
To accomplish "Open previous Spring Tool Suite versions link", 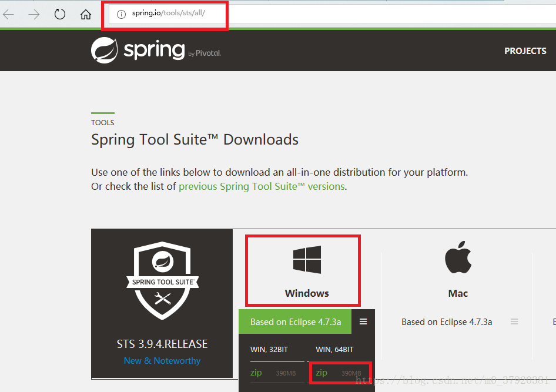I will pyautogui.click(x=262, y=186).
